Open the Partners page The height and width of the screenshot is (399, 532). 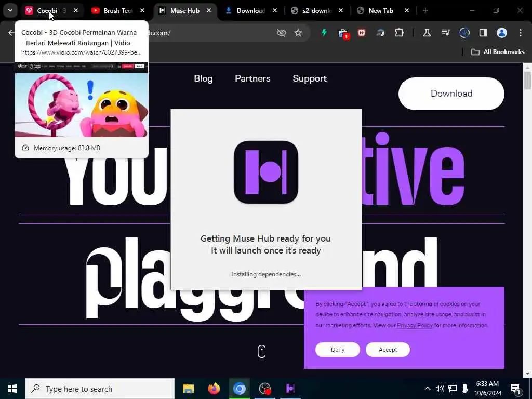click(x=252, y=78)
